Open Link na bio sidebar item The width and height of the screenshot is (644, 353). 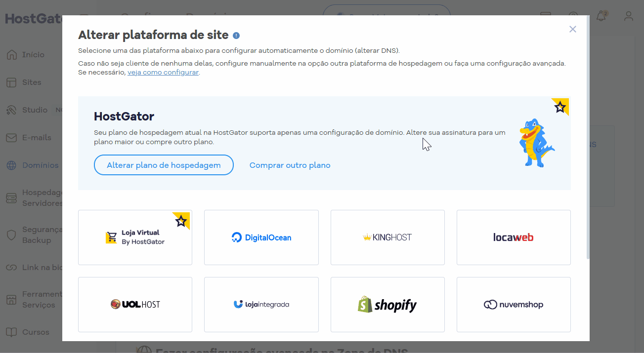(x=34, y=268)
